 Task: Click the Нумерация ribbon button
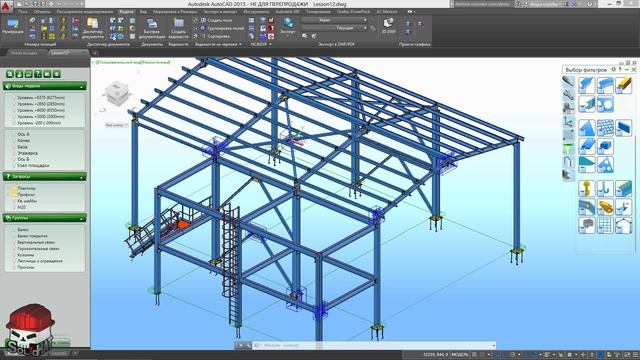click(x=13, y=27)
